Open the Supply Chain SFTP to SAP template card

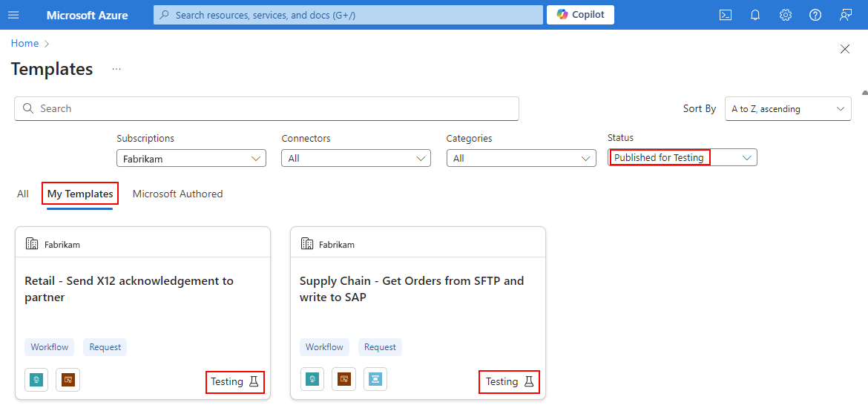tap(418, 313)
